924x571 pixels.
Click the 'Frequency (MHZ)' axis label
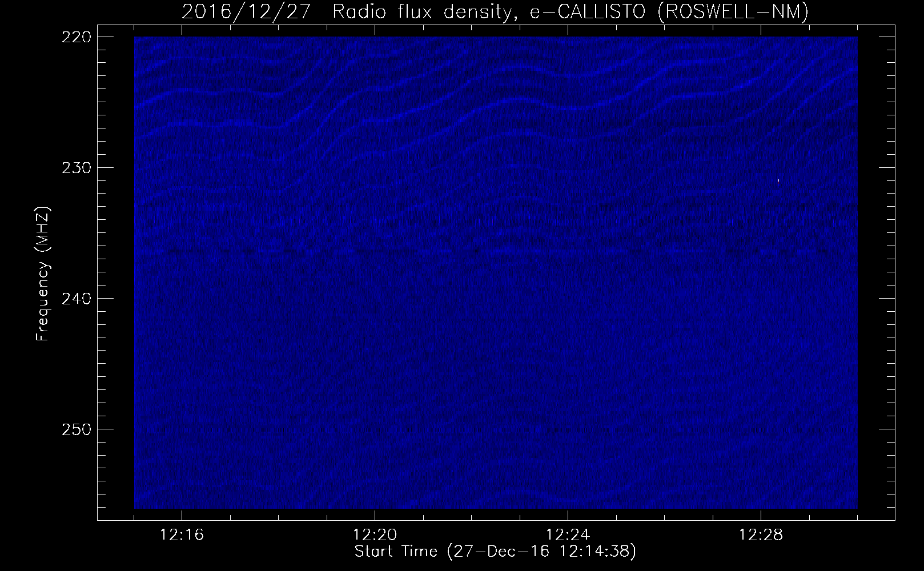(43, 275)
